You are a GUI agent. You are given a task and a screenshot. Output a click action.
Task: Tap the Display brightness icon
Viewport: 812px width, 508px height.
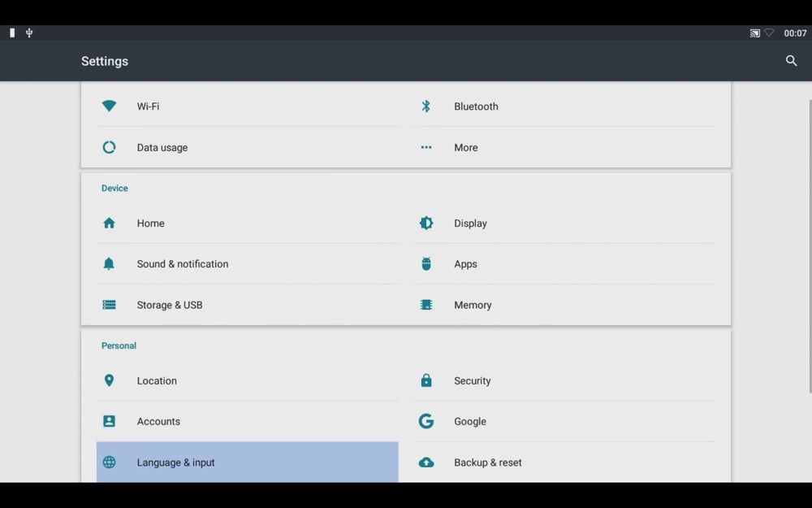(425, 223)
